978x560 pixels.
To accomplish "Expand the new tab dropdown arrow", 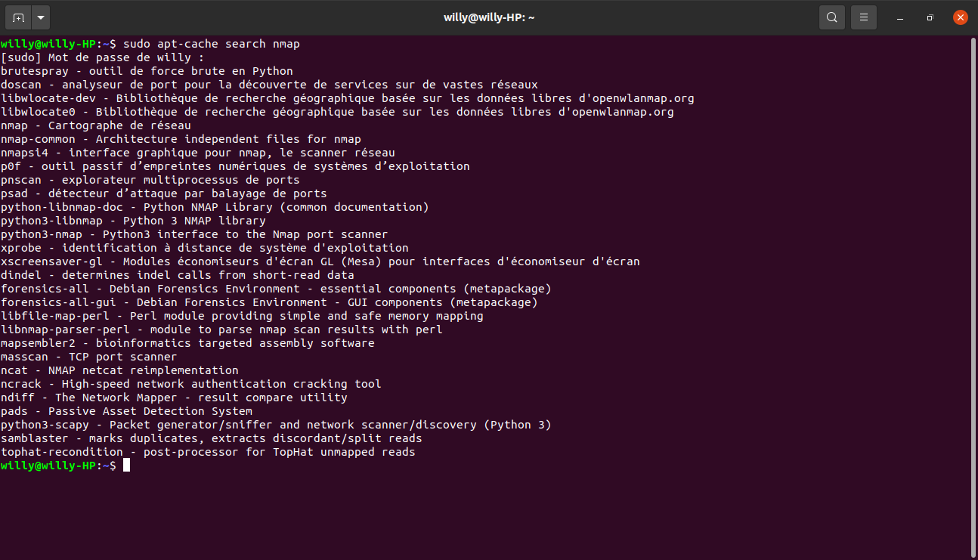I will click(x=41, y=17).
